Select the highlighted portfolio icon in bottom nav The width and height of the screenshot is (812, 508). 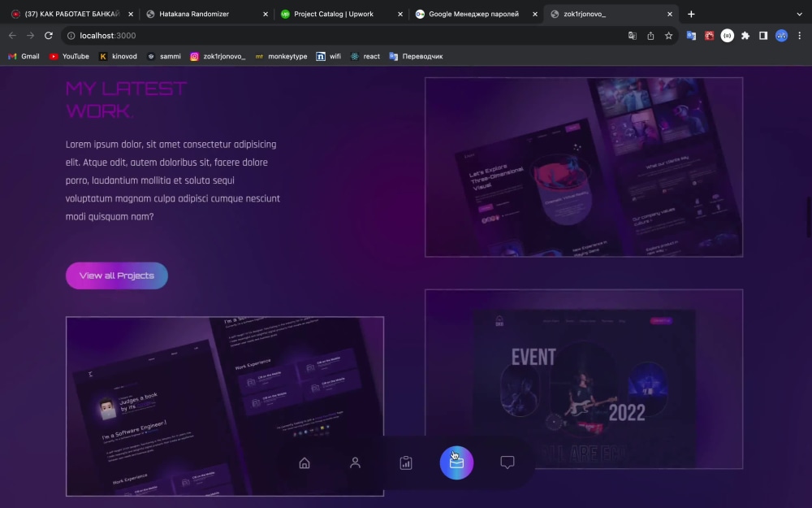click(x=456, y=462)
